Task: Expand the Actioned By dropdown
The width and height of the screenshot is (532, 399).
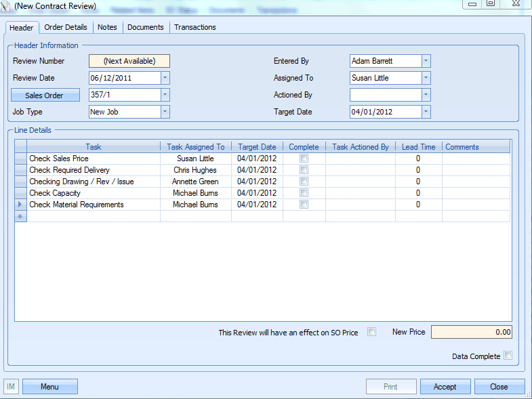Action: click(x=426, y=95)
